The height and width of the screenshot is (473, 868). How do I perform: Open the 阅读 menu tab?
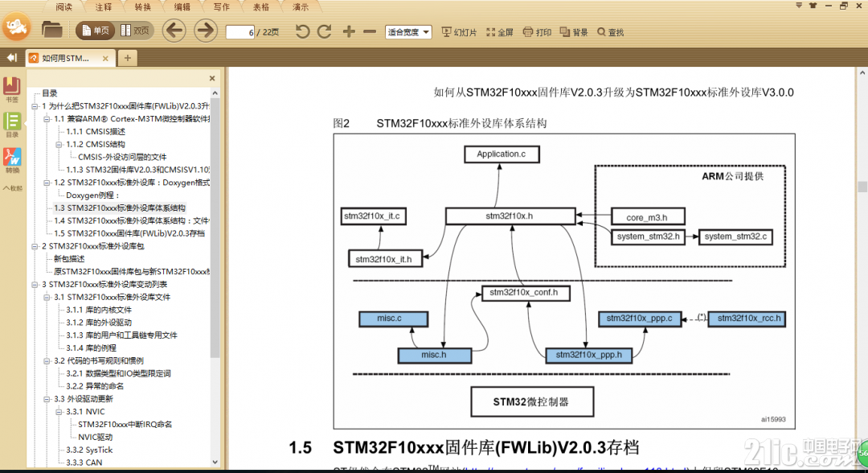[x=63, y=7]
